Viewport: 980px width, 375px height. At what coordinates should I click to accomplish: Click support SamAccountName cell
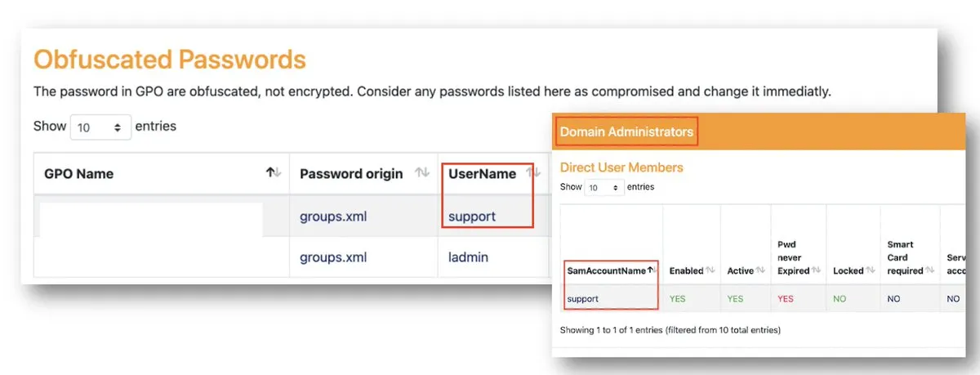pos(583,299)
